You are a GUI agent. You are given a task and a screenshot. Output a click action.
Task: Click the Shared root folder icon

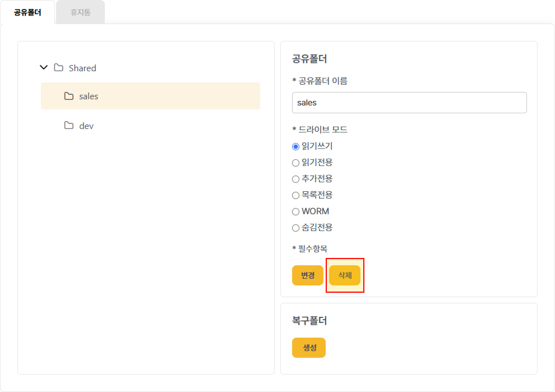tap(59, 68)
